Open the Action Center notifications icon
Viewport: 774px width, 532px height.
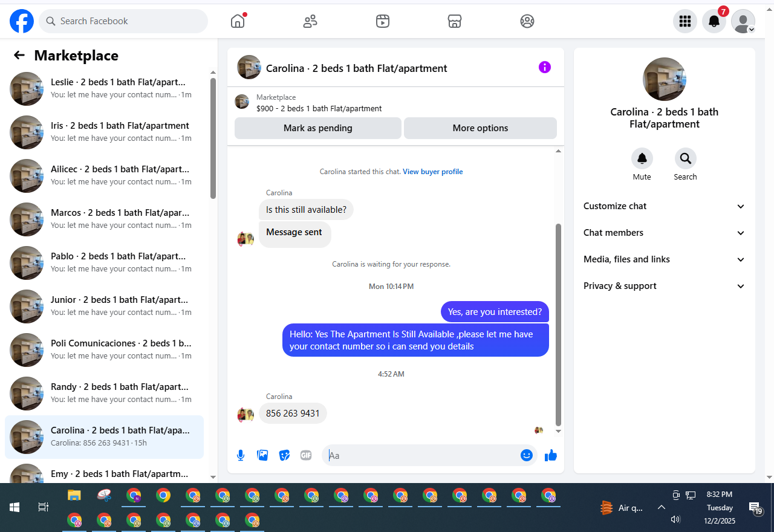point(755,508)
